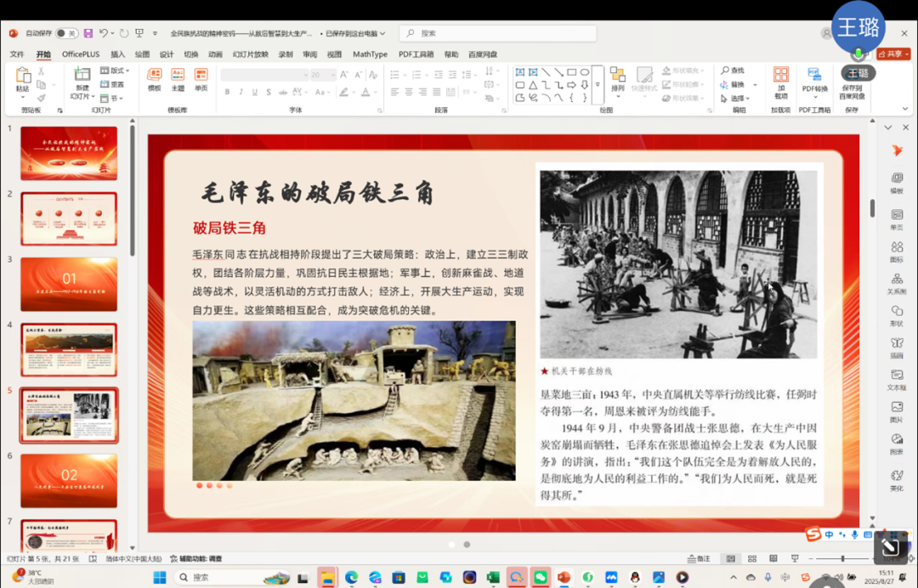Switch to the 插入 ribbon tab

(117, 54)
